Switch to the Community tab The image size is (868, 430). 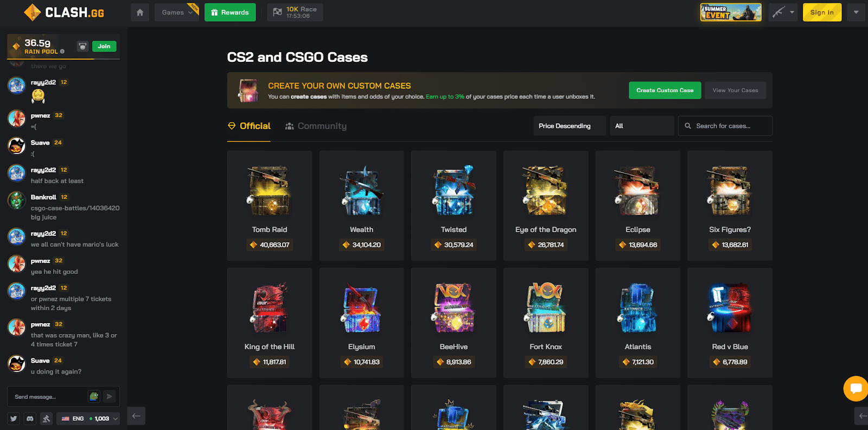tap(316, 126)
